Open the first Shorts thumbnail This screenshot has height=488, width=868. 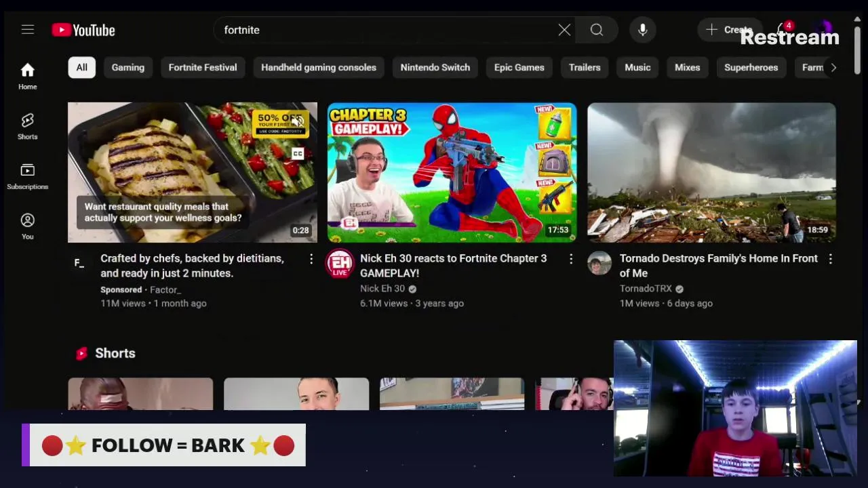pos(140,394)
